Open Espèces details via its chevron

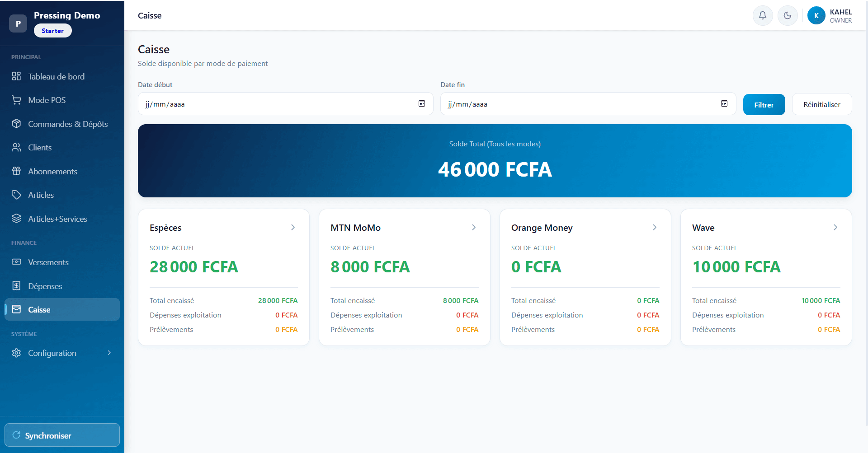293,228
